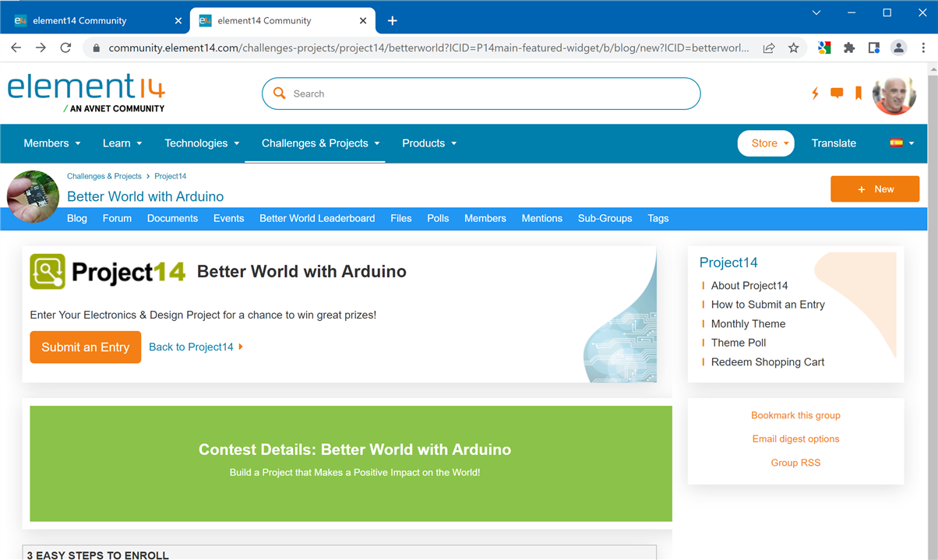Close the first element14 Community tab
Screen dimensions: 938x560
178,21
